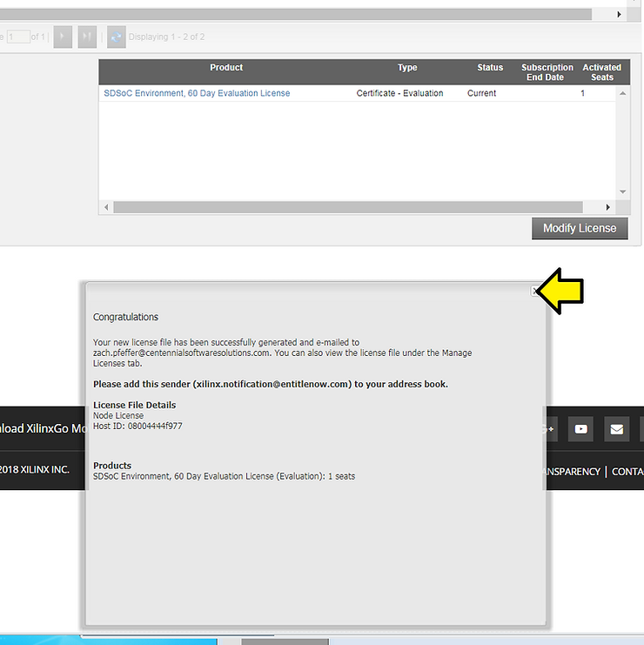Open the YouTube social icon in the footer
Viewport: 644px width, 645px height.
[x=580, y=429]
